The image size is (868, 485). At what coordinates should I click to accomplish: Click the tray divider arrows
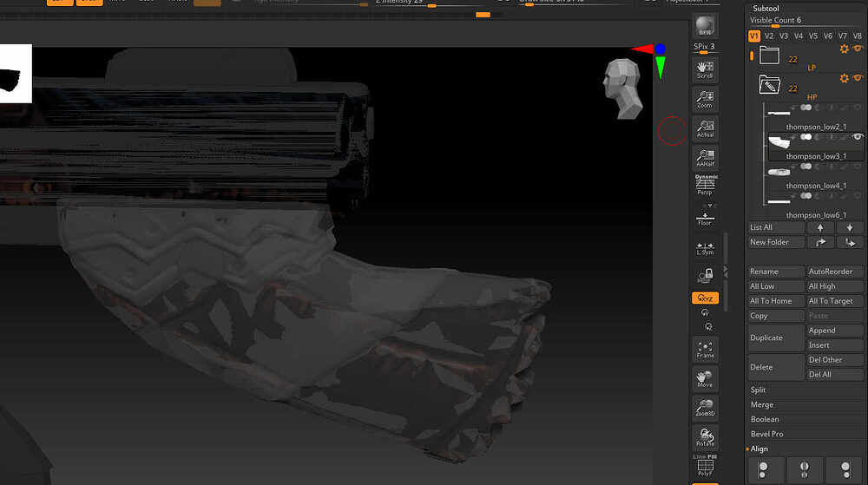[726, 271]
